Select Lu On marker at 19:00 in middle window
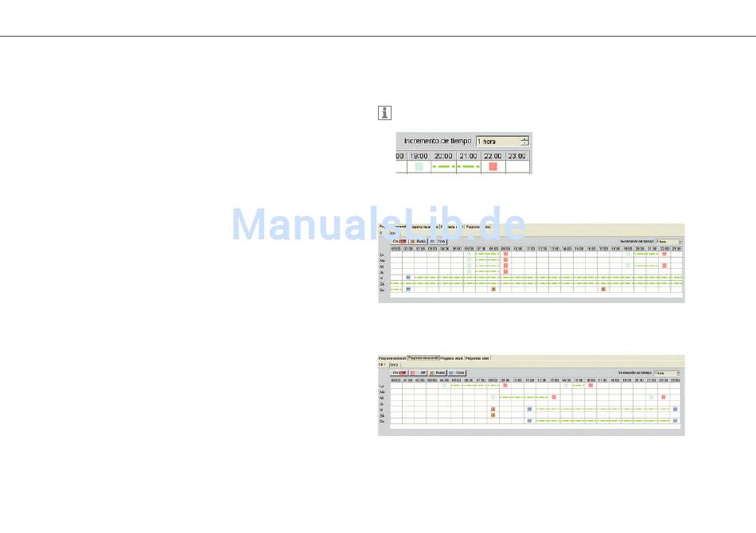Screen dimensions: 756x533 [x=628, y=254]
